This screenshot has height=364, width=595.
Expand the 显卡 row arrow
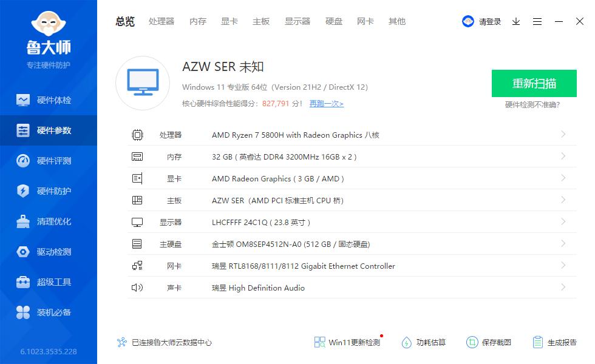point(563,178)
